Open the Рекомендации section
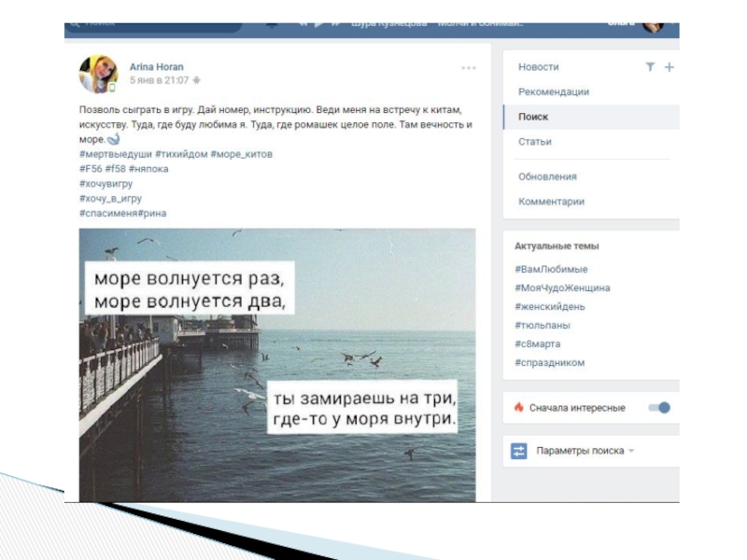This screenshot has width=747, height=560. (x=554, y=92)
